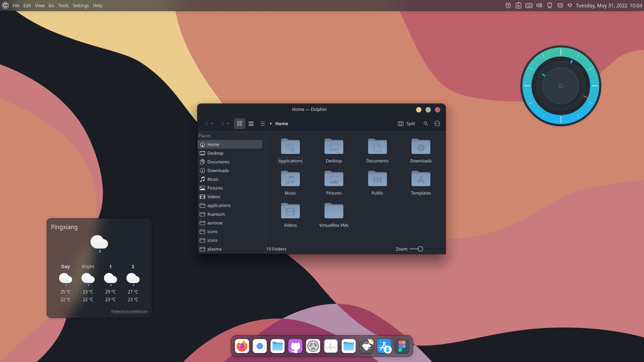Image resolution: width=644 pixels, height=362 pixels.
Task: Open the clipboard tray icon
Action: [519, 5]
